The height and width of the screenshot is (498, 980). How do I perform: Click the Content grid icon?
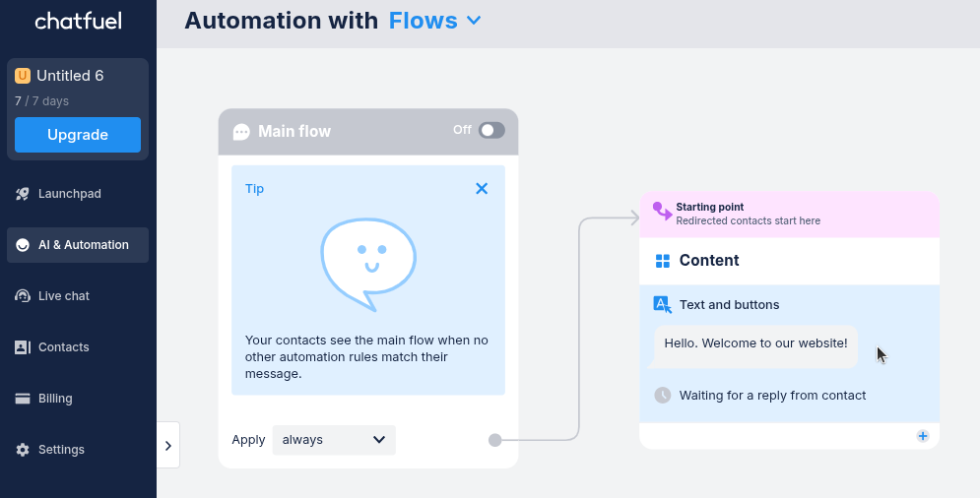[663, 261]
